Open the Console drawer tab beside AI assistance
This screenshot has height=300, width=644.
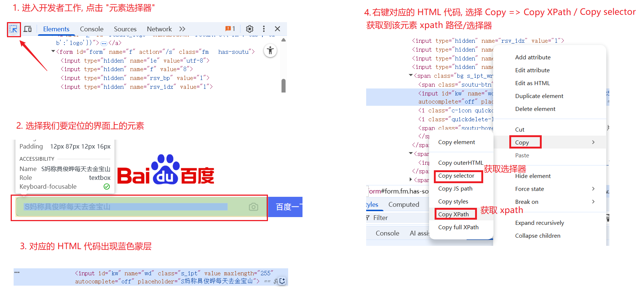coord(387,233)
